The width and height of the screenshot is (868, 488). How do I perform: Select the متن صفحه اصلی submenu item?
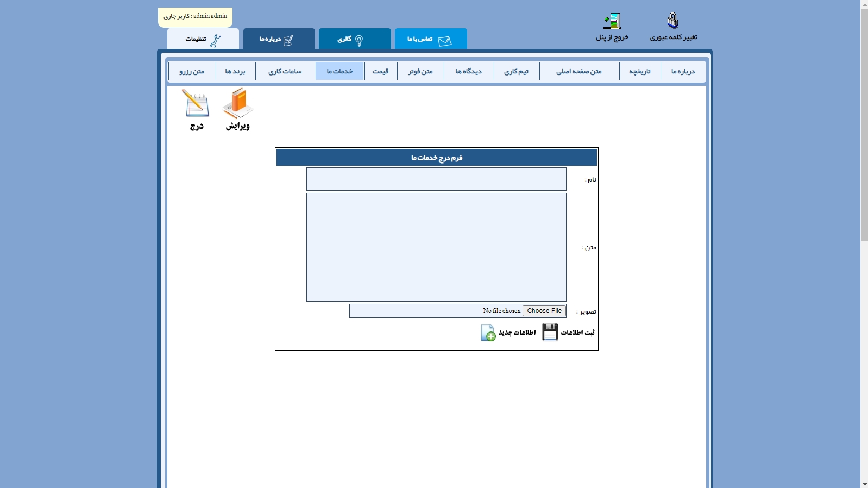pos(579,71)
